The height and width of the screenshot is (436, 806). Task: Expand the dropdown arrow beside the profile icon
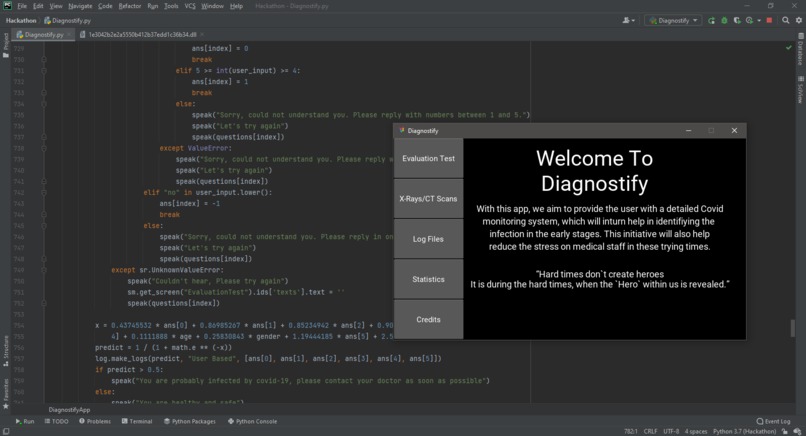click(759, 21)
